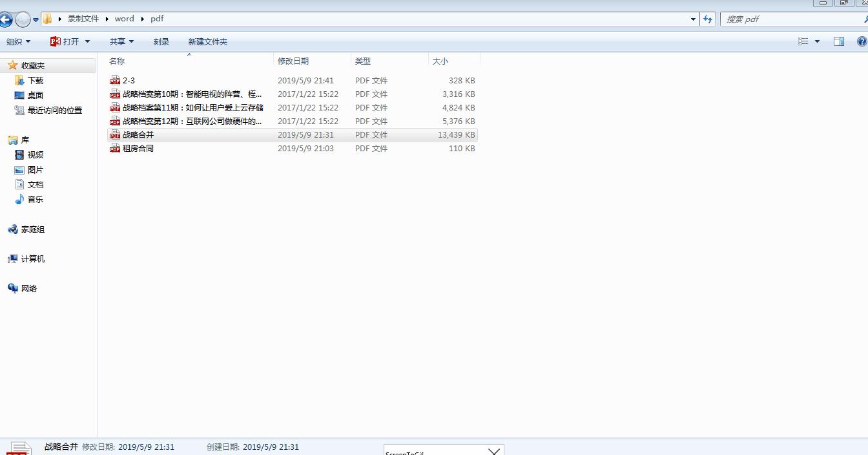868x455 pixels.
Task: Go forward with the Forward arrow button
Action: (x=23, y=19)
